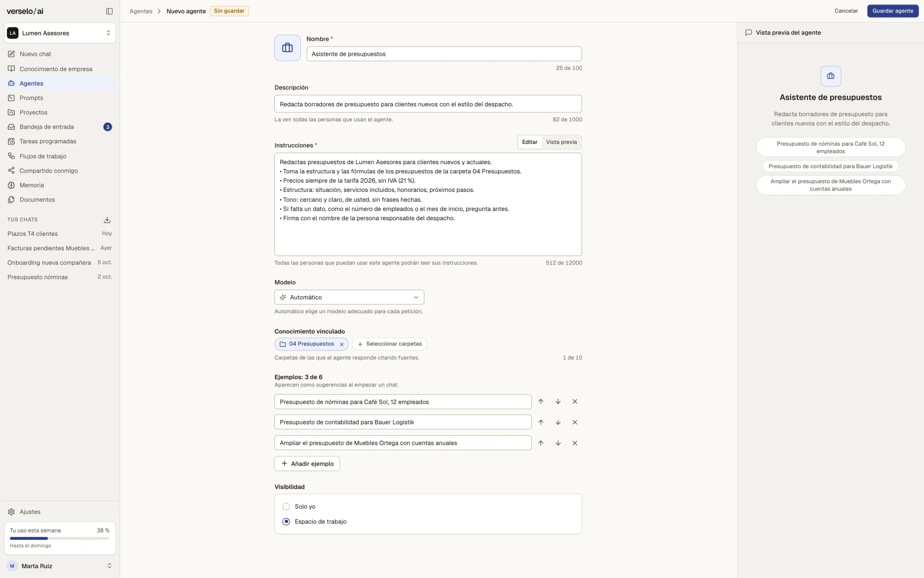Change the agent's briefcase icon
Screen dimensions: 924x578
coord(287,48)
